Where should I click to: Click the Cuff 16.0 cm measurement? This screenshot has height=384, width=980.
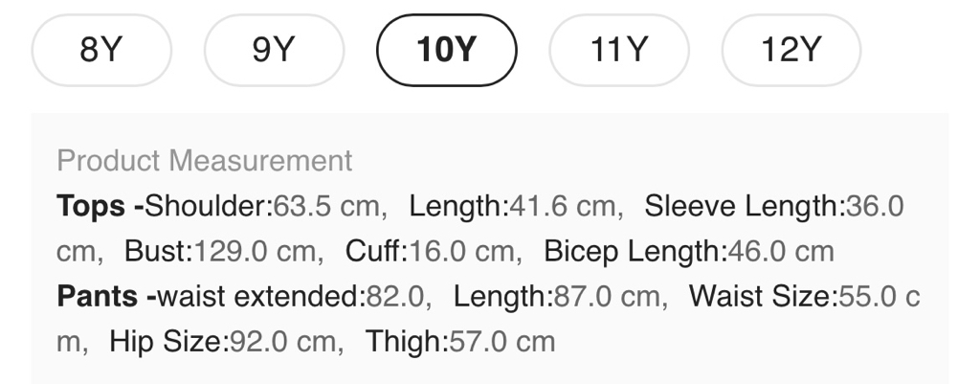pos(433,252)
